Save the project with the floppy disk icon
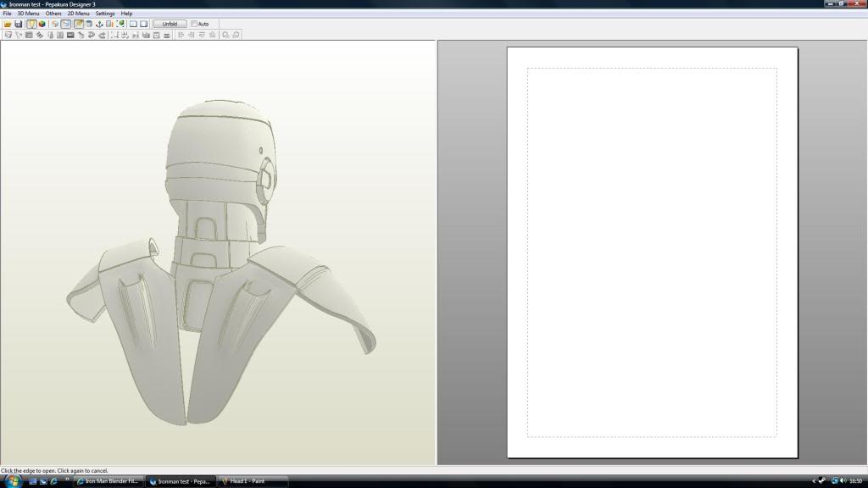This screenshot has height=488, width=868. (19, 25)
